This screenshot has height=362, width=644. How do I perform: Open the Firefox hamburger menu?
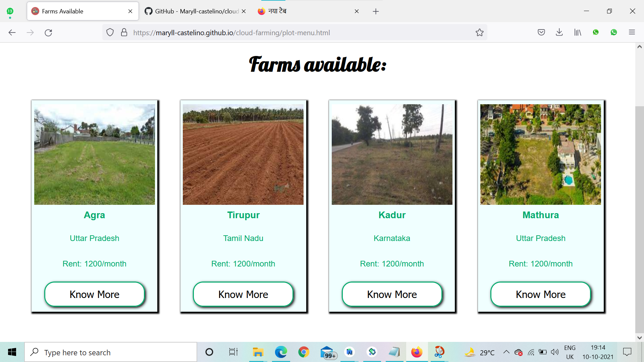click(x=632, y=33)
